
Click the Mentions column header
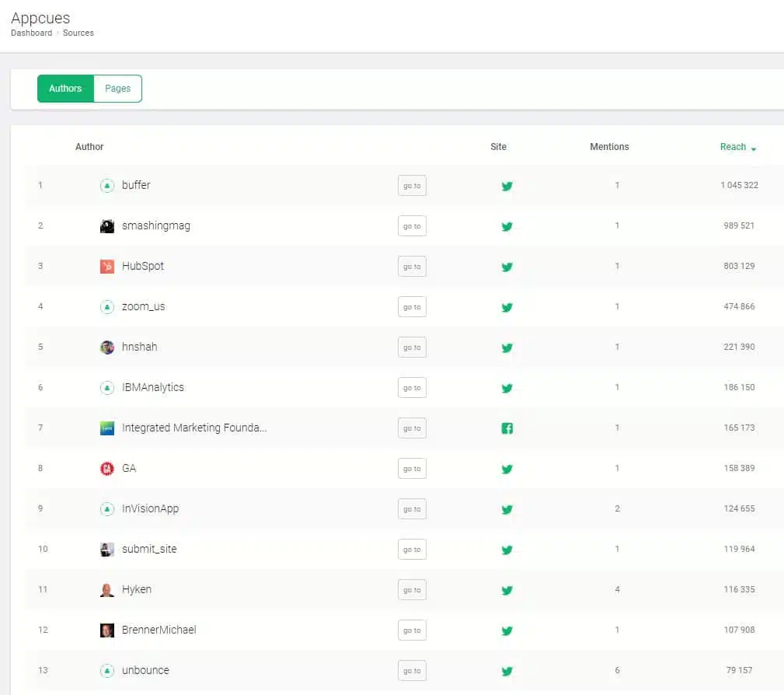point(609,147)
